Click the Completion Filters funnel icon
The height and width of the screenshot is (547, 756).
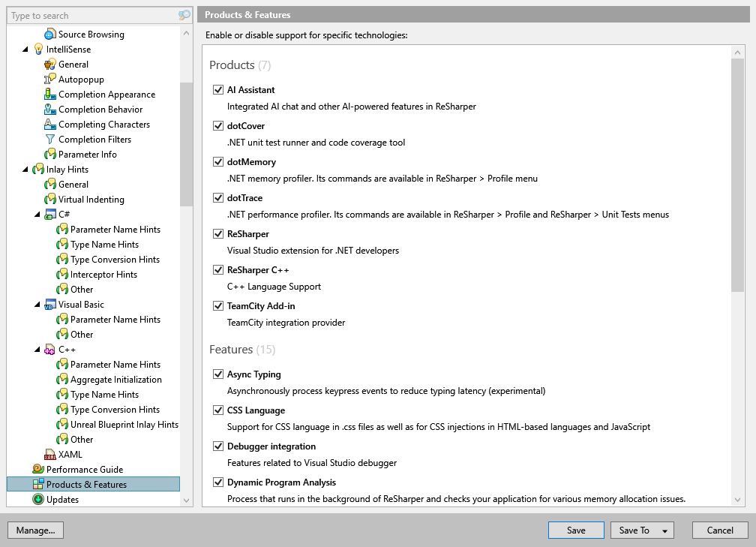[x=50, y=140]
